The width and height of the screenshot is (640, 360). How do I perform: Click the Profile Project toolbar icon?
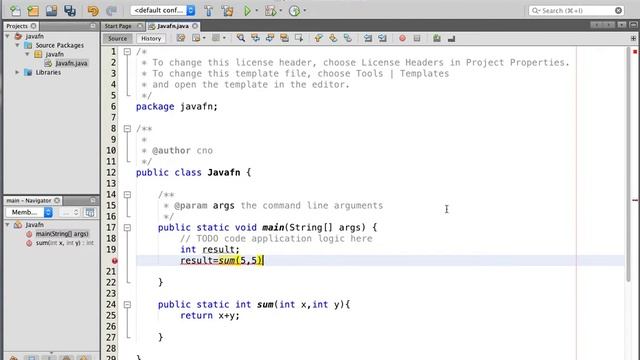pos(294,10)
